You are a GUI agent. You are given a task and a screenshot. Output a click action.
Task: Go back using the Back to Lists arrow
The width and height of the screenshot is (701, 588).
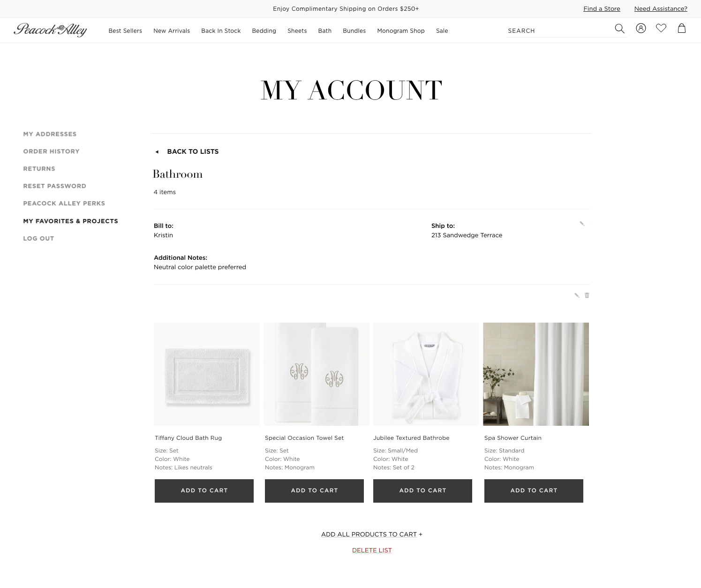click(x=157, y=151)
